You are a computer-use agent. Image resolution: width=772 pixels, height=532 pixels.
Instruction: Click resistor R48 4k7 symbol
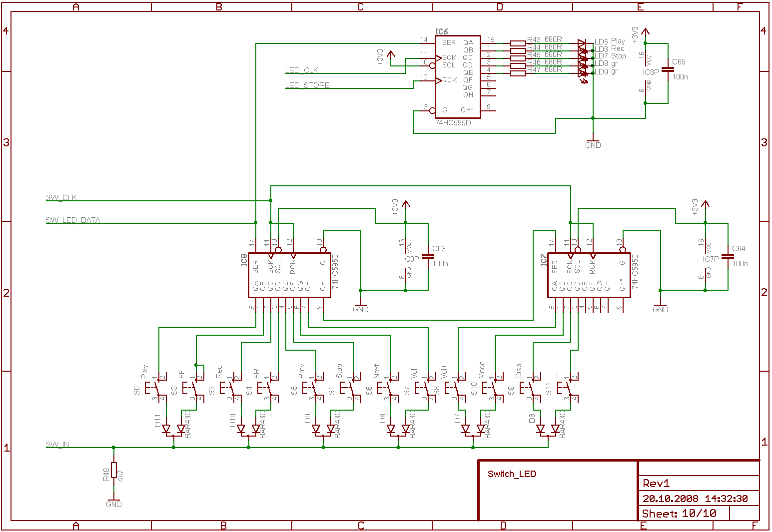[114, 471]
